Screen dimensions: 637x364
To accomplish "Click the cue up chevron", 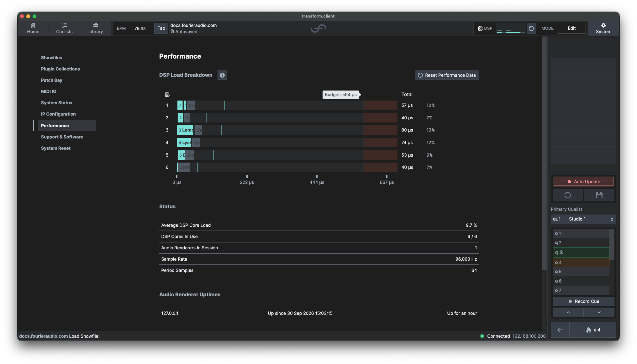I will tap(568, 312).
